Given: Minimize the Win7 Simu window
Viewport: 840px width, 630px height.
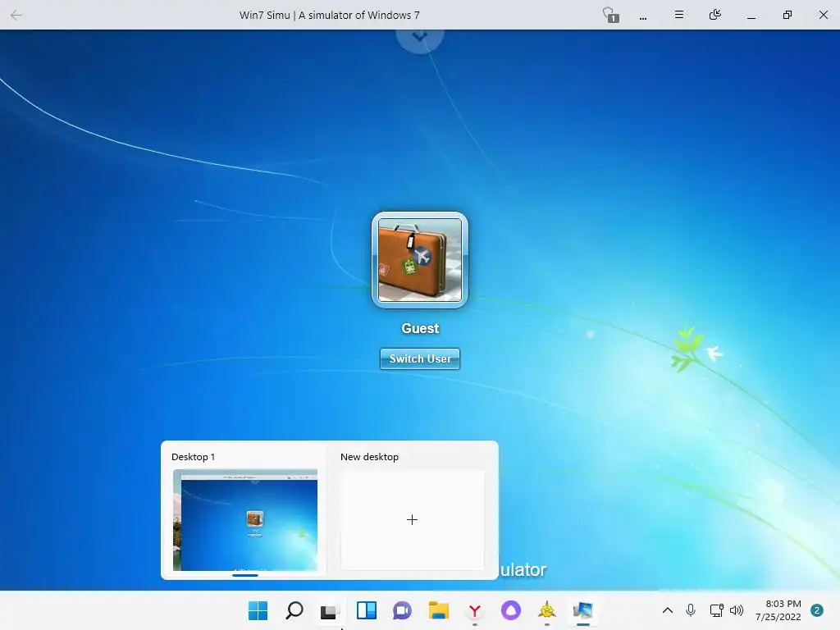Looking at the screenshot, I should tap(751, 18).
